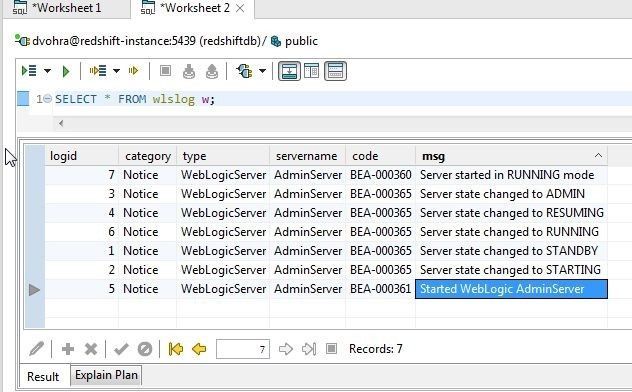The height and width of the screenshot is (392, 632).
Task: Select cell 'Started WebLogic AdminServer'
Action: point(511,289)
